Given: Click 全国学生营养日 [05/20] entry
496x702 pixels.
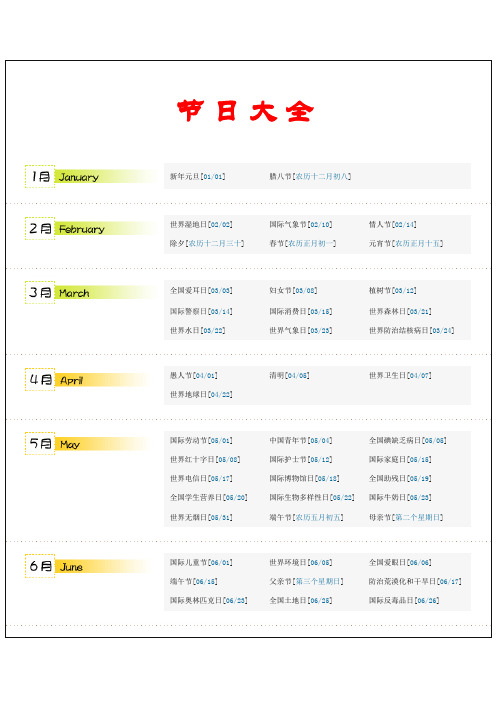Looking at the screenshot, I should point(209,497).
